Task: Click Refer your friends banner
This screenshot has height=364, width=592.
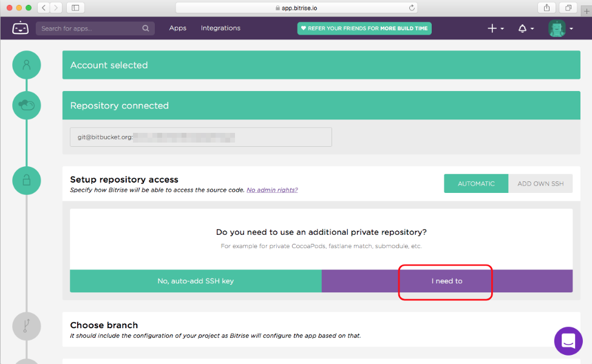Action: click(364, 29)
